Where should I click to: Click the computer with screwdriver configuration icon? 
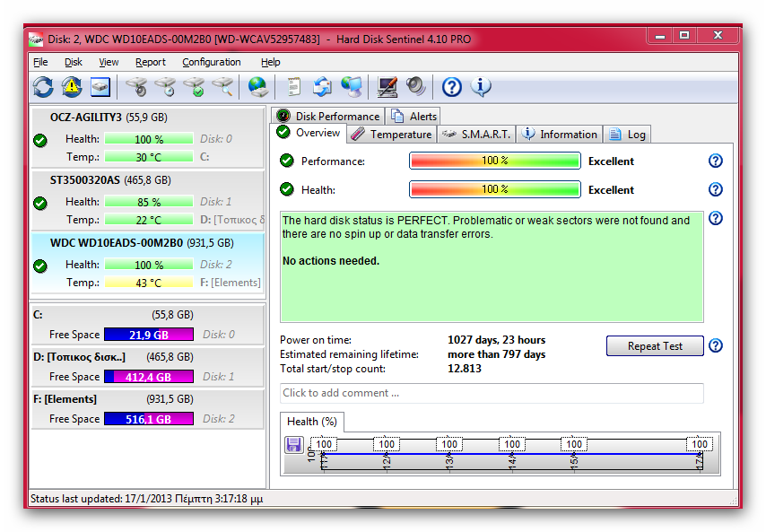click(387, 87)
